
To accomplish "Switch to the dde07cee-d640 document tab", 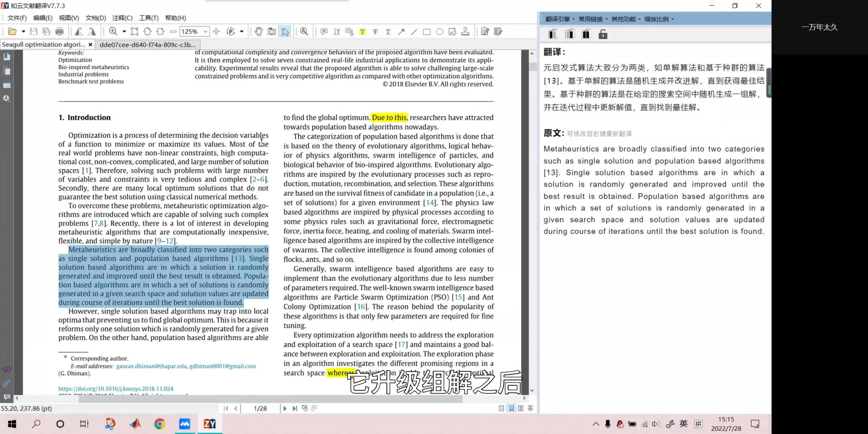I will (148, 44).
